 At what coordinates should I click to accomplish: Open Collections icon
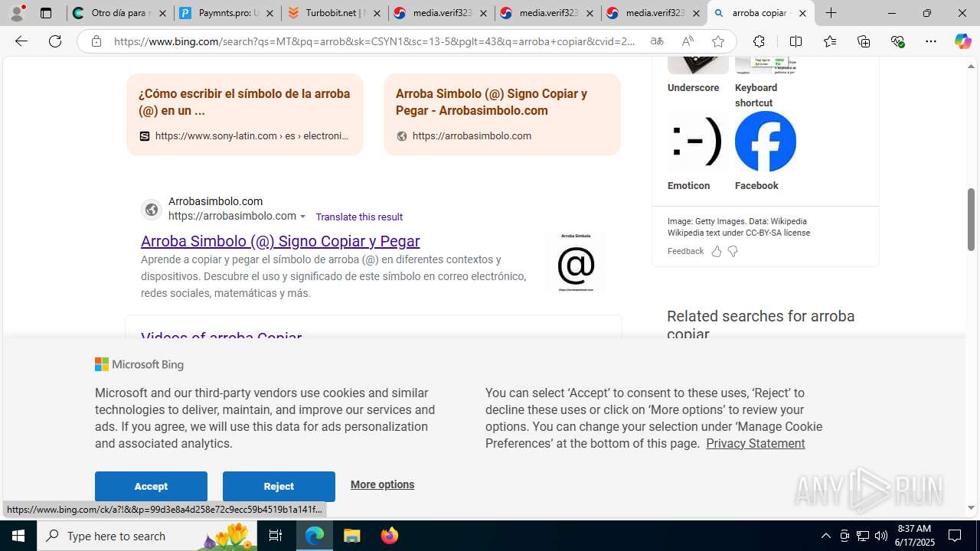click(864, 41)
